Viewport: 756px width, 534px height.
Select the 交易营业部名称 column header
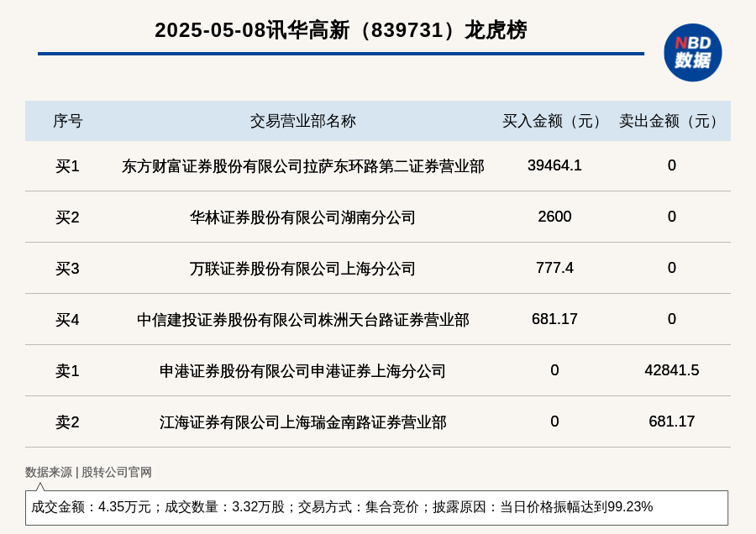click(x=302, y=121)
